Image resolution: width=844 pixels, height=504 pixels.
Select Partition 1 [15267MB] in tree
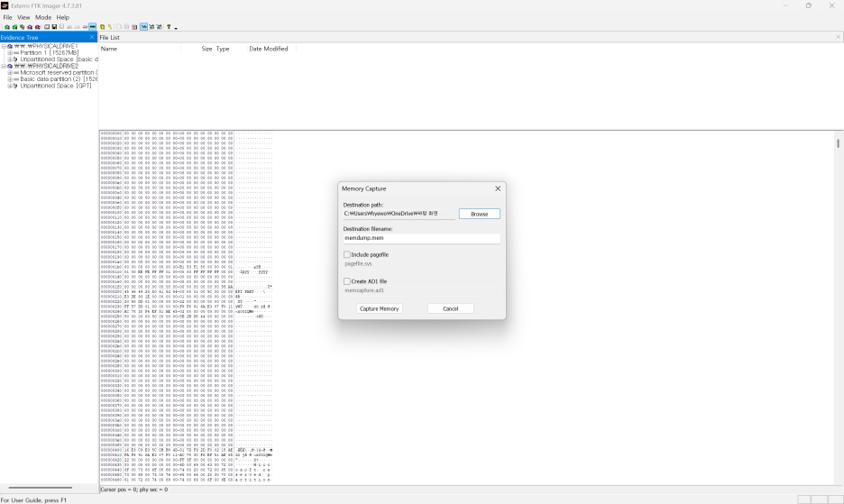click(50, 53)
